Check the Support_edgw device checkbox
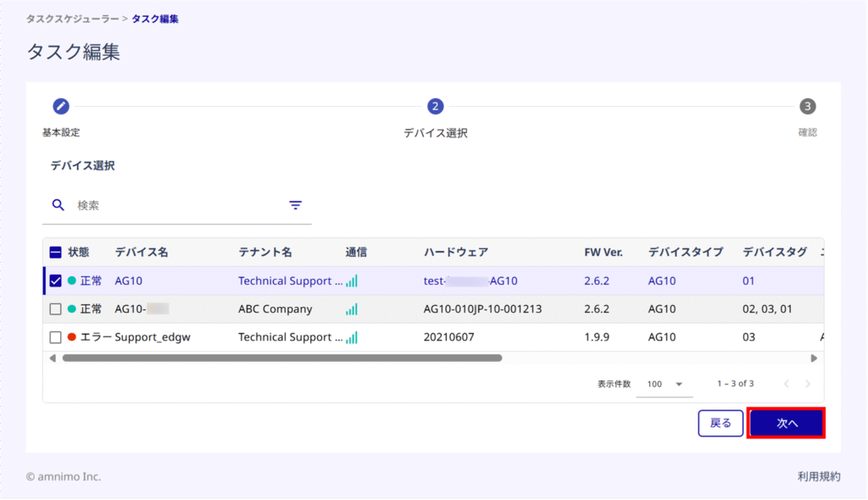The height and width of the screenshot is (500, 868). pos(55,337)
